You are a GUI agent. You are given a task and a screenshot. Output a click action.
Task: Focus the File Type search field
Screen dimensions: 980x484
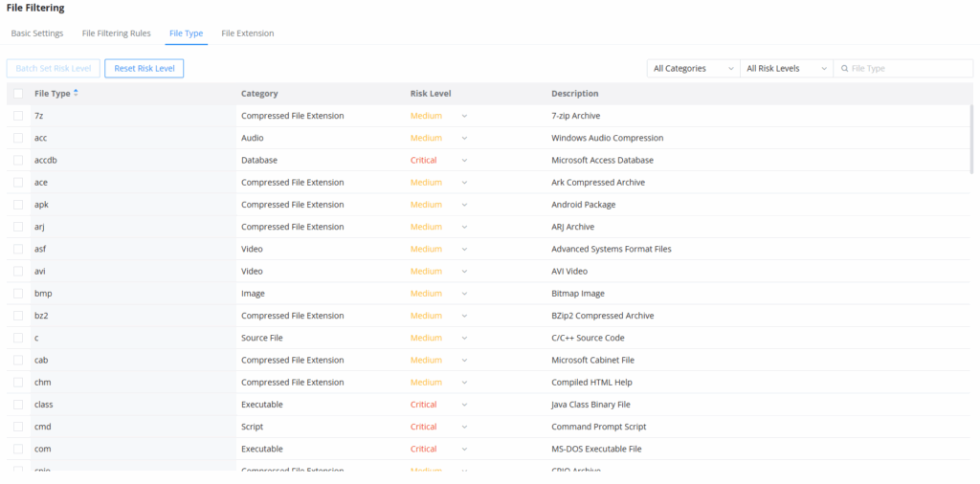click(903, 69)
